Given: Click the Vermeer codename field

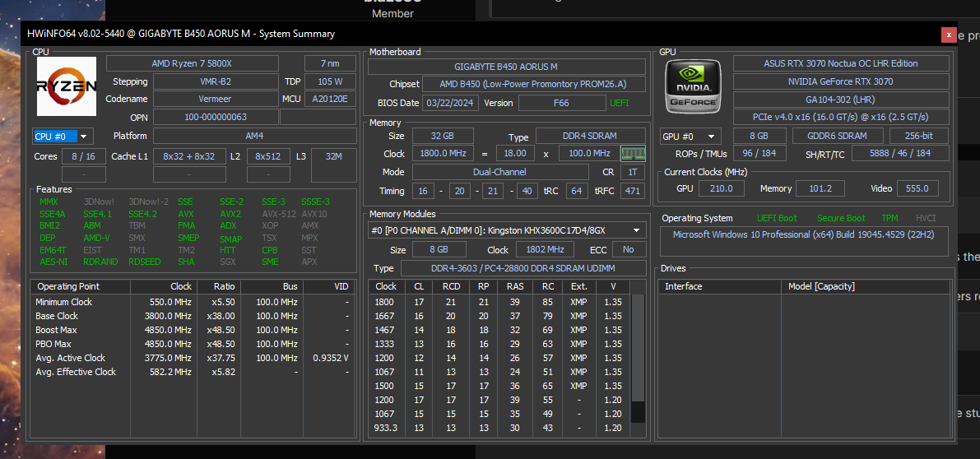Looking at the screenshot, I should 216,99.
